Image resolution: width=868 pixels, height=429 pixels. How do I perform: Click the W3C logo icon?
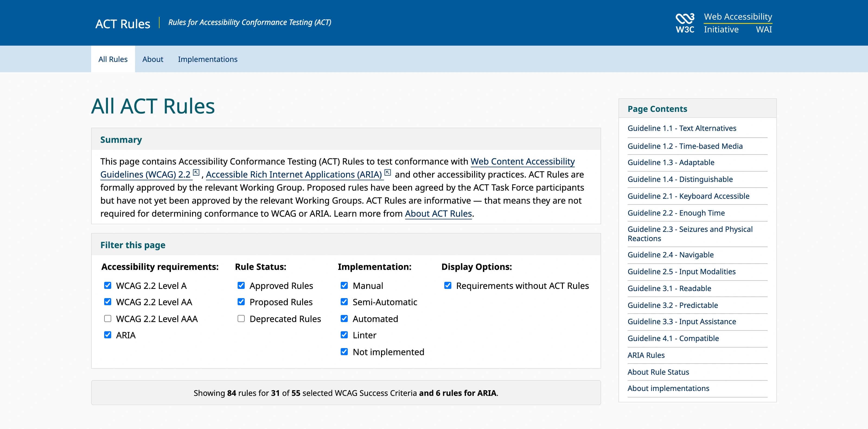[685, 23]
